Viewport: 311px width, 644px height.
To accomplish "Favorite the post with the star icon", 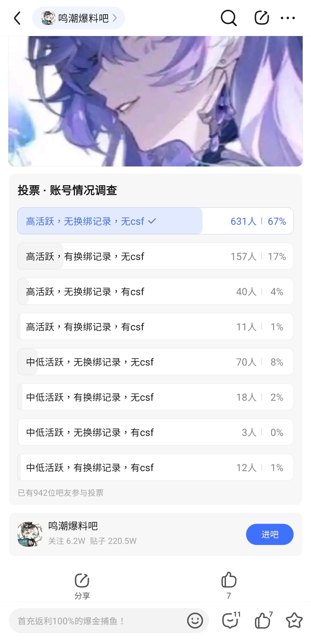I will [294, 620].
